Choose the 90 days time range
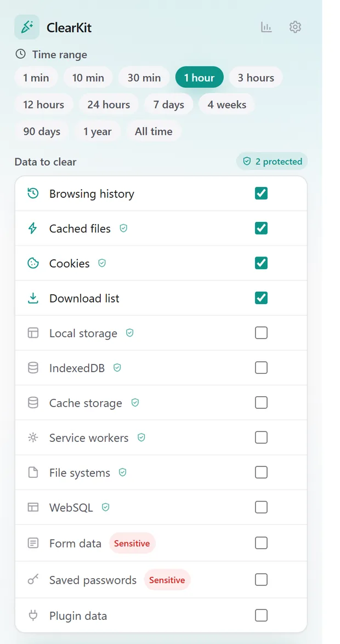The width and height of the screenshot is (340, 644). pos(42,132)
